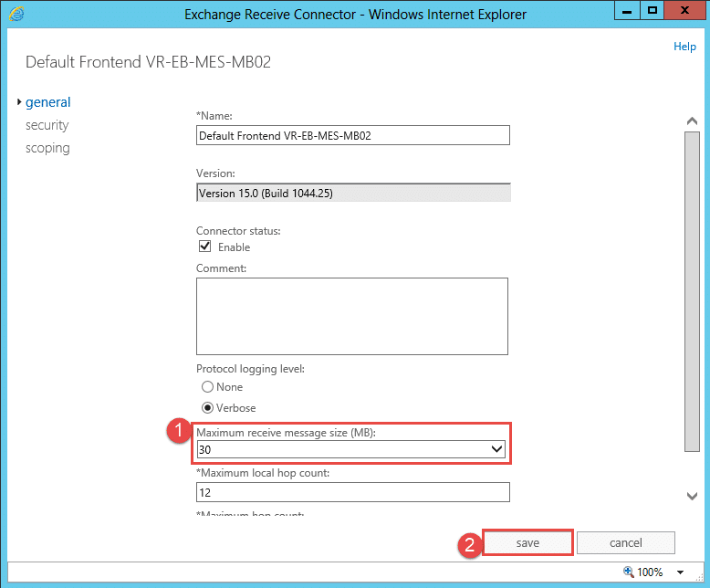Toggle the Enable connector status checkbox
Screen dimensions: 710x588
[205, 247]
